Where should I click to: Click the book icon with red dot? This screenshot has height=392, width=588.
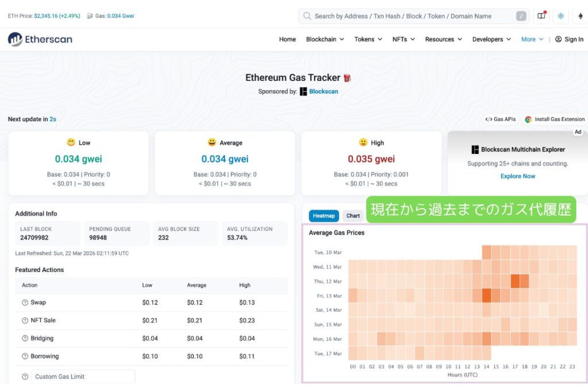tap(541, 16)
